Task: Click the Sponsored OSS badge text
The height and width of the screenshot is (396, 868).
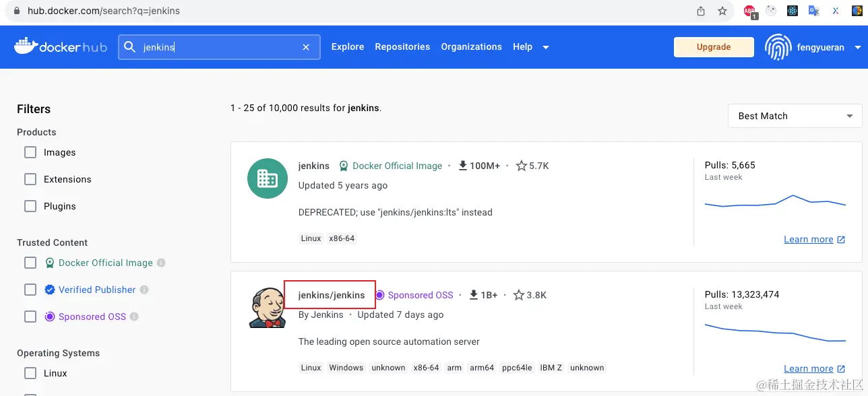Action: point(421,295)
